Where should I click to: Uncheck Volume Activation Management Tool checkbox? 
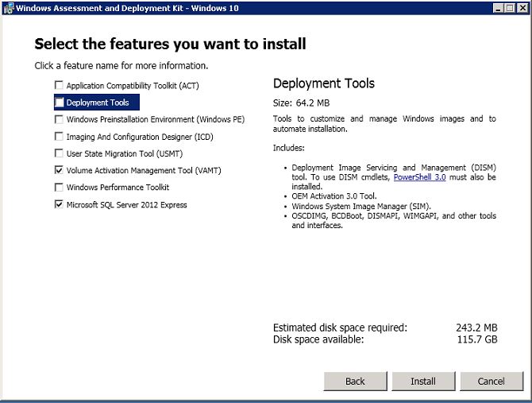[59, 170]
